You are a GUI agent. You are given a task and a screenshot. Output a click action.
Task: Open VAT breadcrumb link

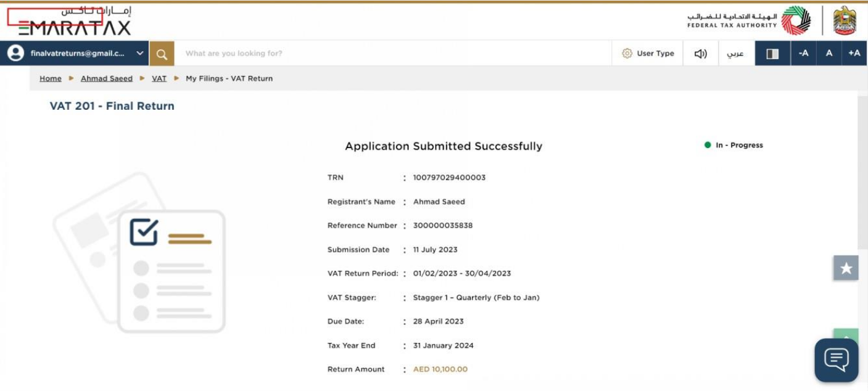(159, 78)
